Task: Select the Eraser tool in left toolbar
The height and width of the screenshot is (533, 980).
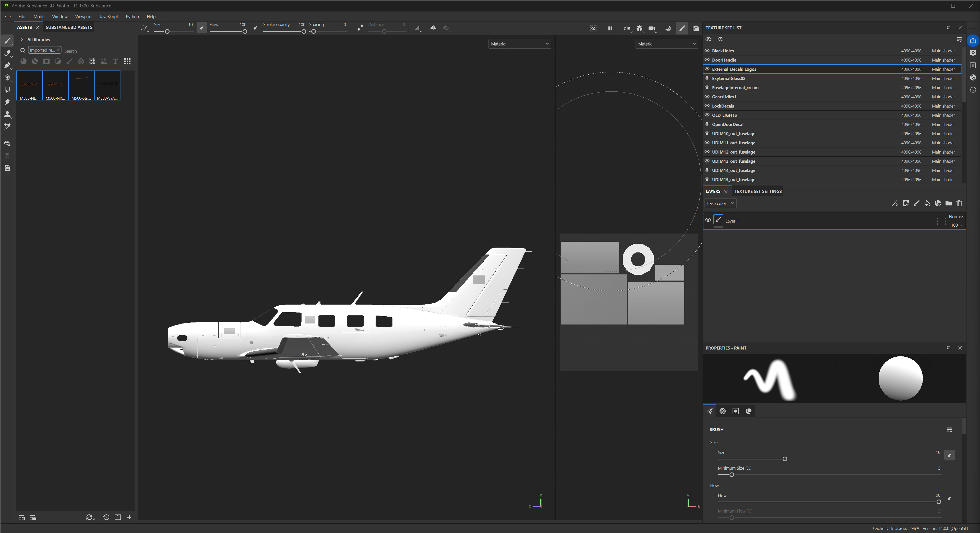Action: coord(7,53)
